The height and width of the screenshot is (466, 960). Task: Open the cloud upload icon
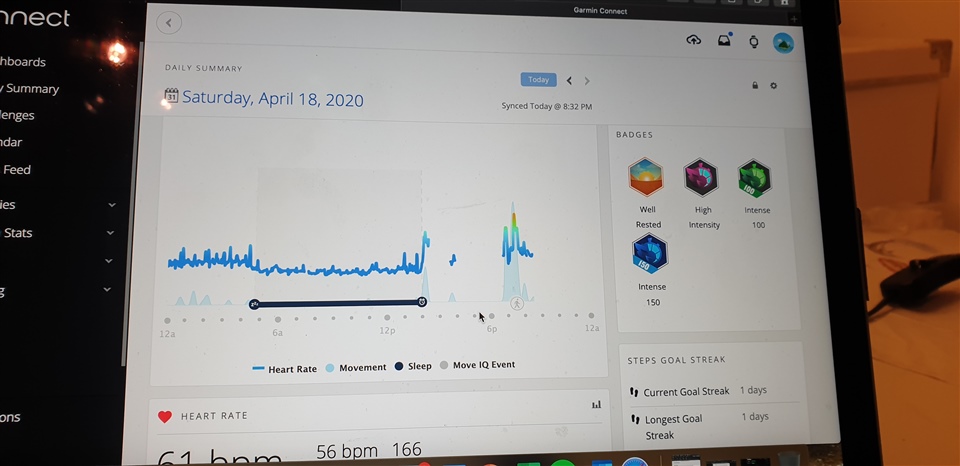pos(693,40)
